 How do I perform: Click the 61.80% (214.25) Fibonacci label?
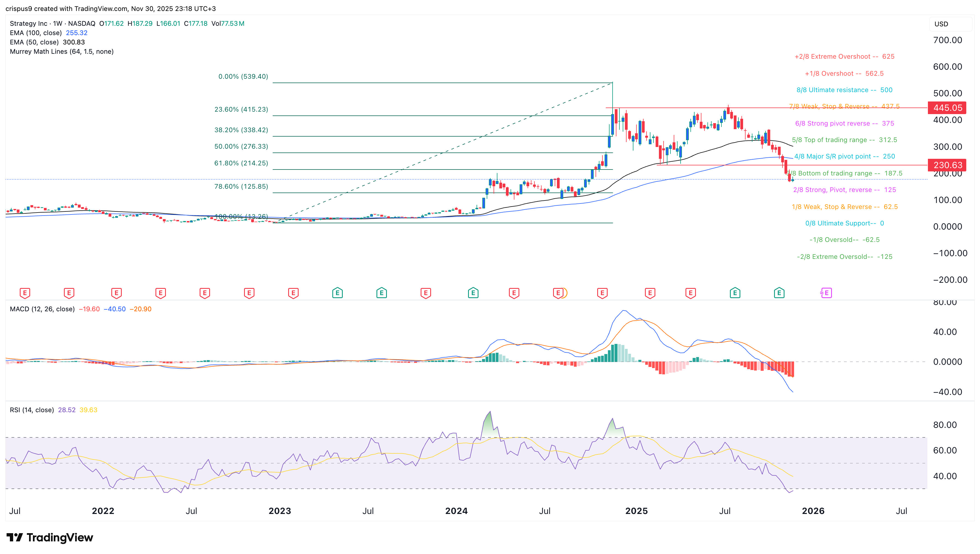[x=241, y=163]
